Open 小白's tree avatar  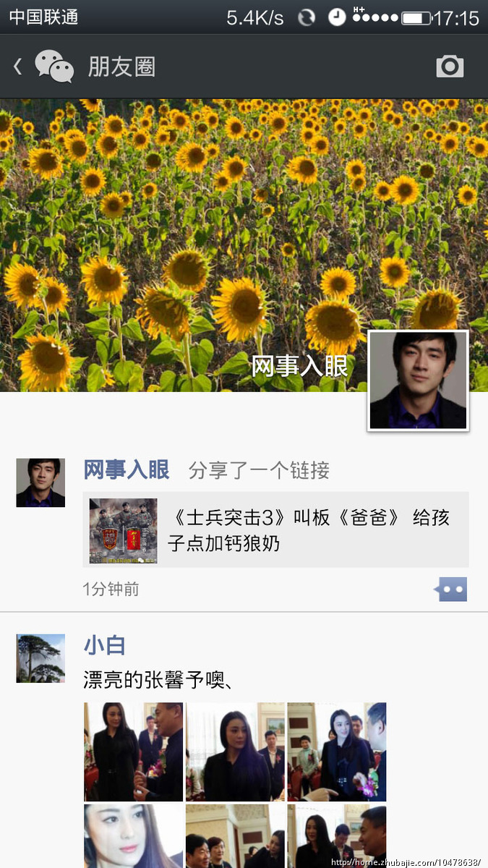click(x=40, y=658)
